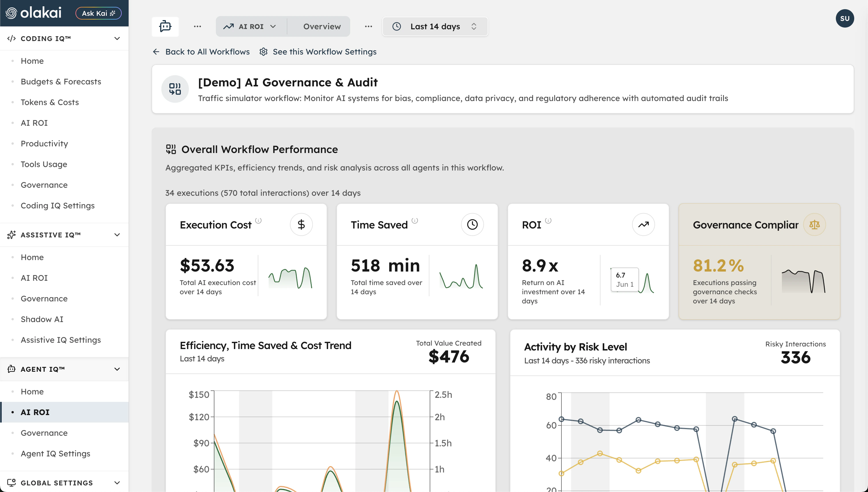
Task: Open Tools Usage
Action: click(x=44, y=164)
